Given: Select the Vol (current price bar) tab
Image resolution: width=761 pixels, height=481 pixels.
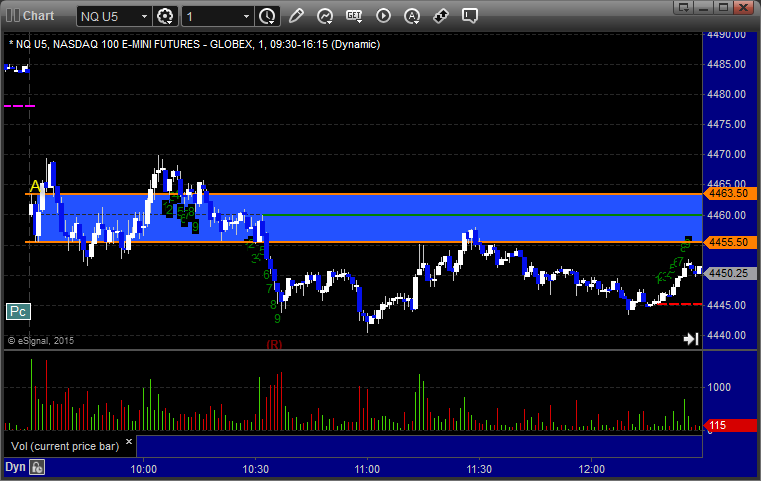Looking at the screenshot, I should tap(65, 446).
